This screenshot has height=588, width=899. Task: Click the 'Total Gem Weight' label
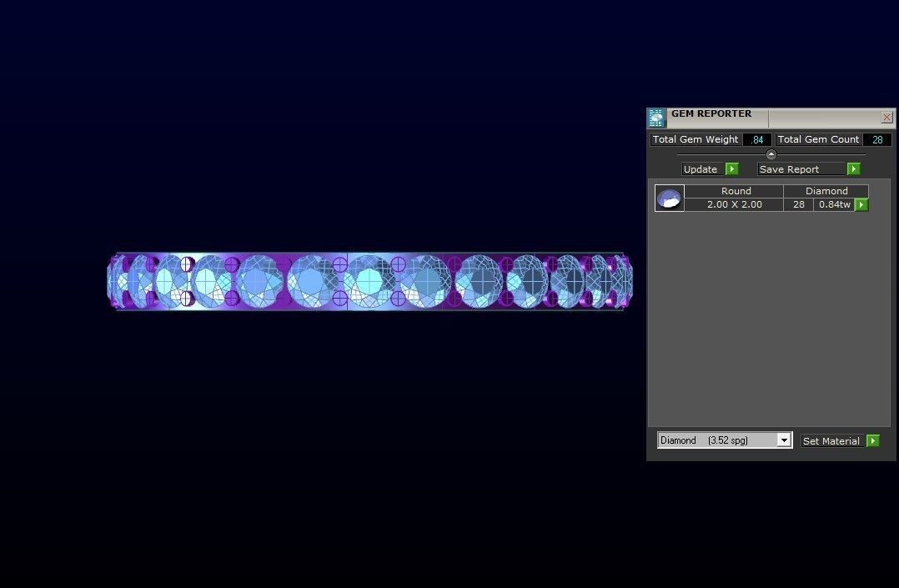[696, 139]
